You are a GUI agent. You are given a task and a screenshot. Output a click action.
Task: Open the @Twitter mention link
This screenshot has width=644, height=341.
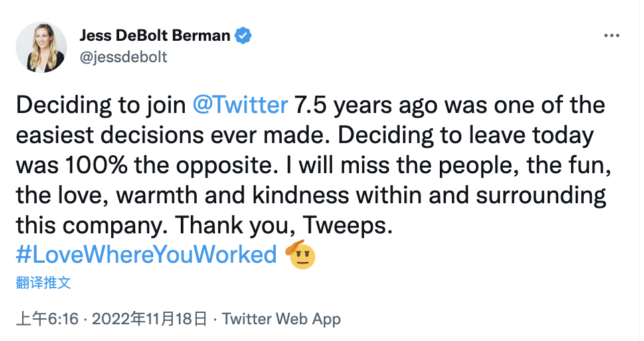click(240, 105)
